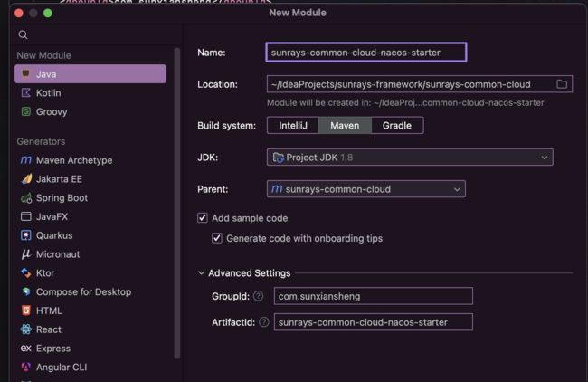Choose the Spring Boot generator icon
588x382 pixels.
click(x=26, y=197)
